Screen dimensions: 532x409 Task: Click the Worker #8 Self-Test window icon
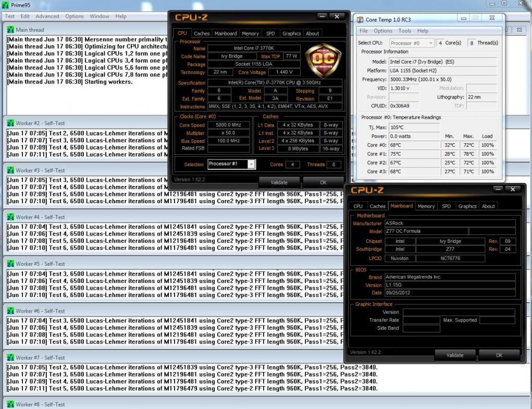coord(10,405)
